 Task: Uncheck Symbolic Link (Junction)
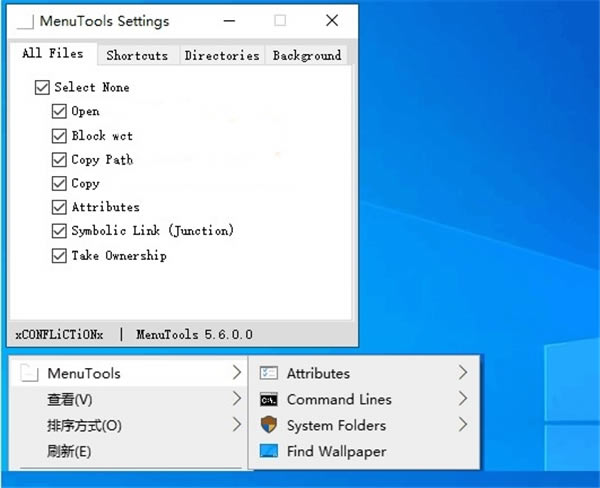tap(59, 231)
